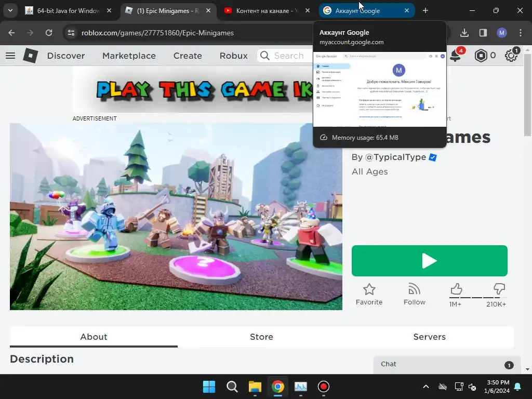
Task: View site information icon in address bar
Action: 71,33
